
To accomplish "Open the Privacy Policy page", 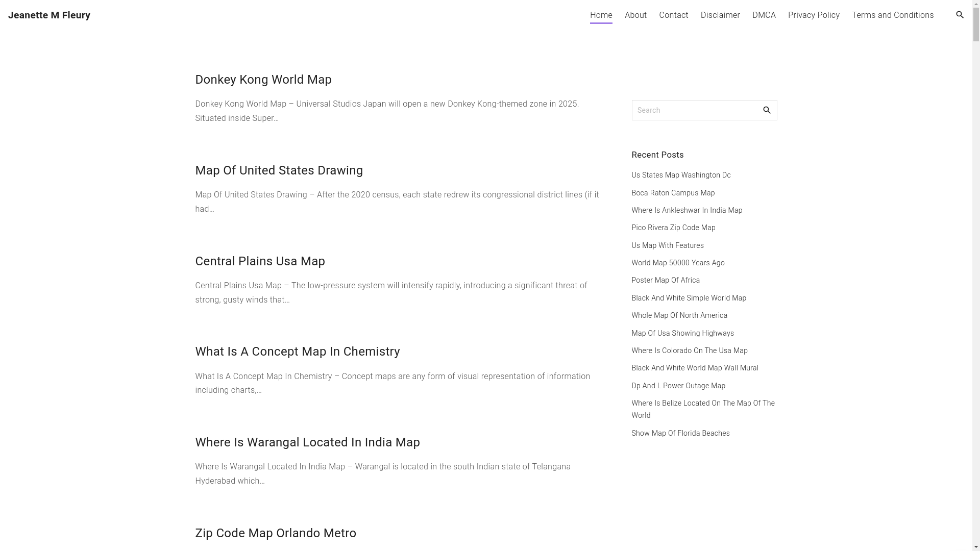I will tap(814, 15).
